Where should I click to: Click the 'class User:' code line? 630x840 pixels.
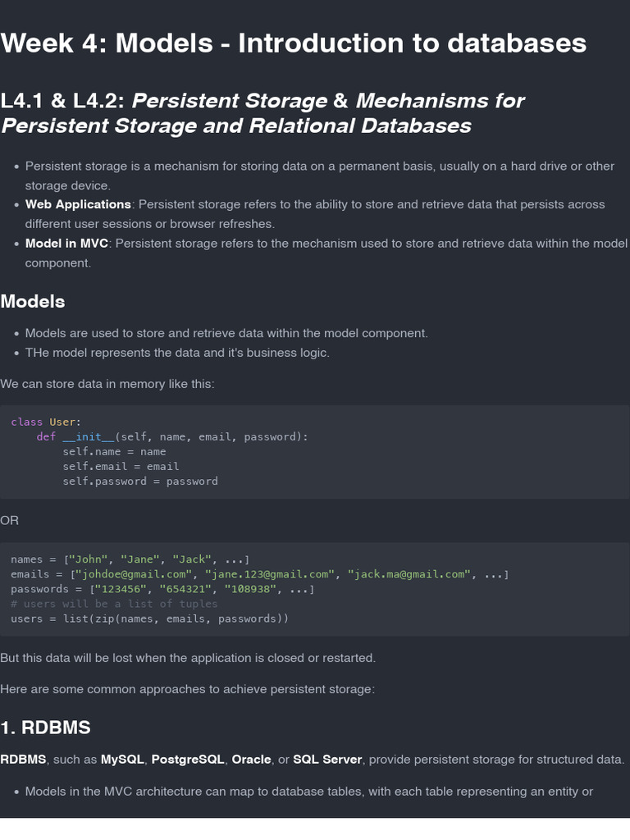pyautogui.click(x=46, y=422)
